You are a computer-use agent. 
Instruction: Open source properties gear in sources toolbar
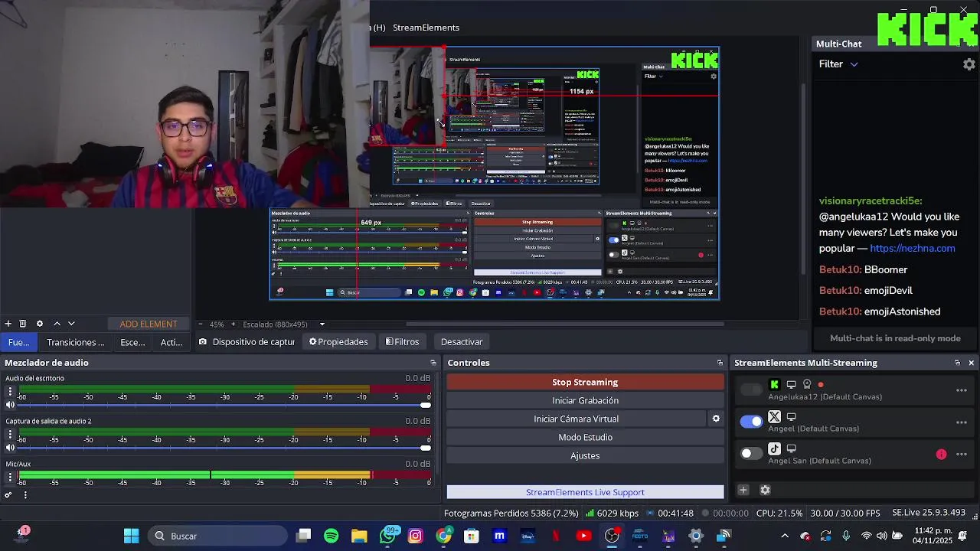point(40,324)
